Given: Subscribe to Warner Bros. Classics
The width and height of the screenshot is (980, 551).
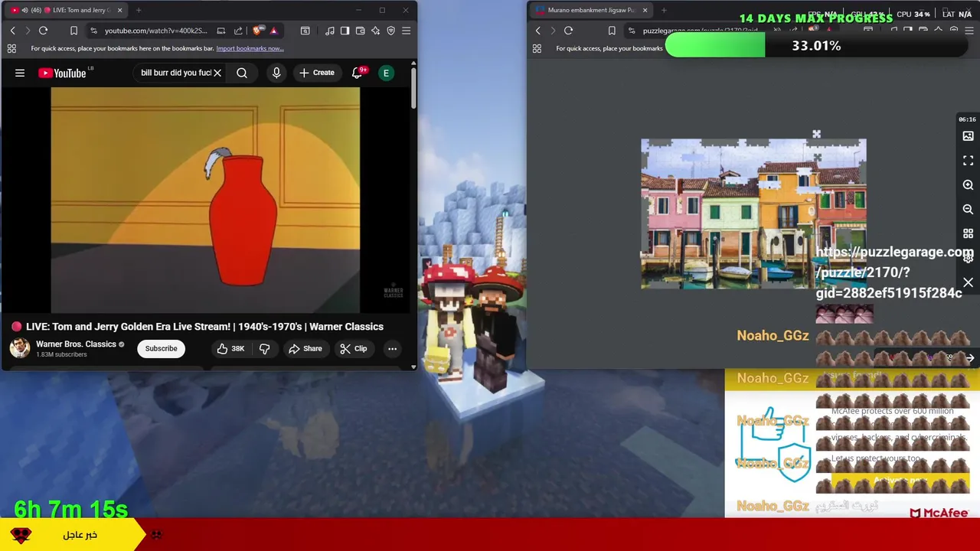Looking at the screenshot, I should (161, 348).
